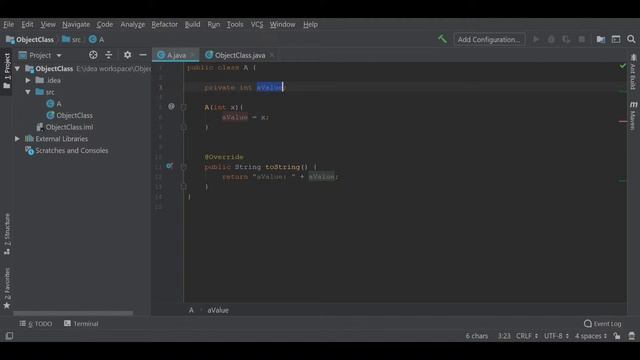Open the Tools menu
Image resolution: width=640 pixels, height=360 pixels.
tap(235, 24)
